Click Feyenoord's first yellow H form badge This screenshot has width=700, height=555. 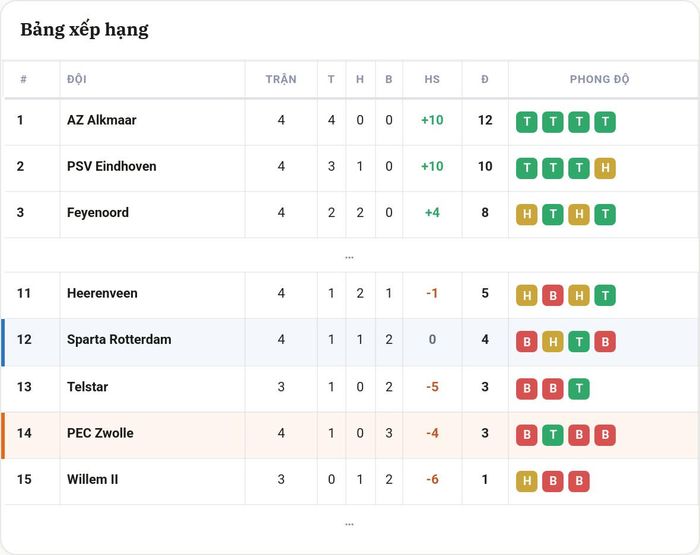pos(526,214)
